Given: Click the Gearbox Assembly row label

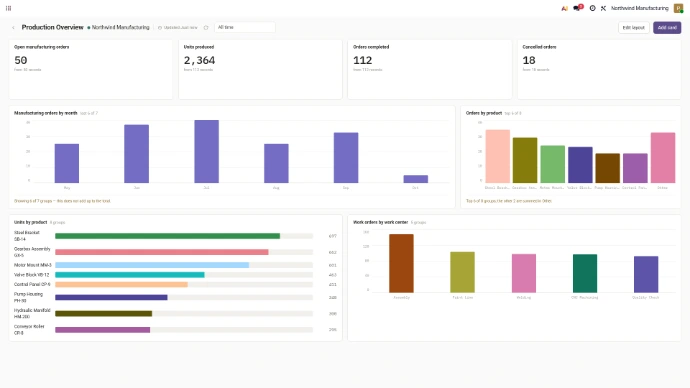Looking at the screenshot, I should pyautogui.click(x=32, y=252).
